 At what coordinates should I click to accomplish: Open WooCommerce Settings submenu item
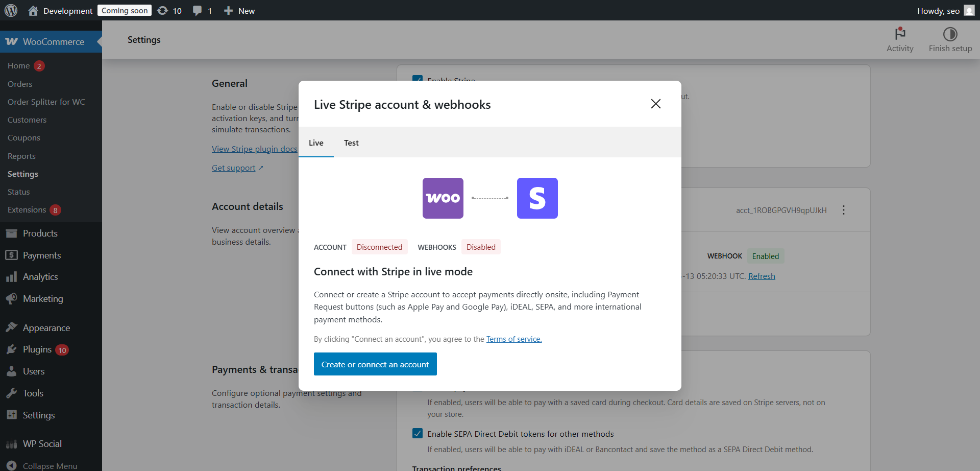(23, 174)
